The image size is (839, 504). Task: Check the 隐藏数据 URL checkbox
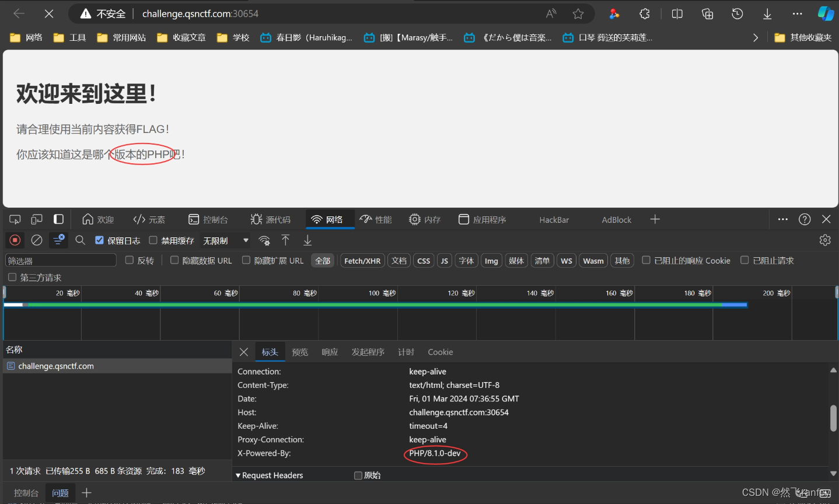pos(174,260)
